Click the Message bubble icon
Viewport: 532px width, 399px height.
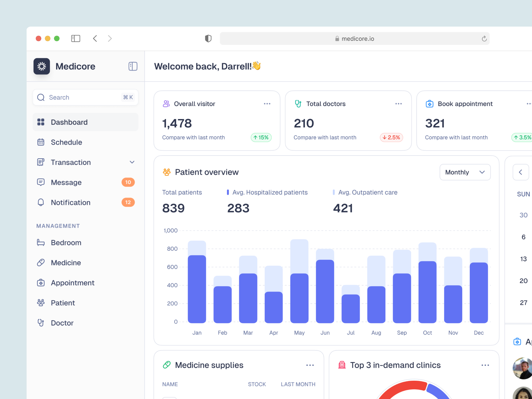[41, 182]
